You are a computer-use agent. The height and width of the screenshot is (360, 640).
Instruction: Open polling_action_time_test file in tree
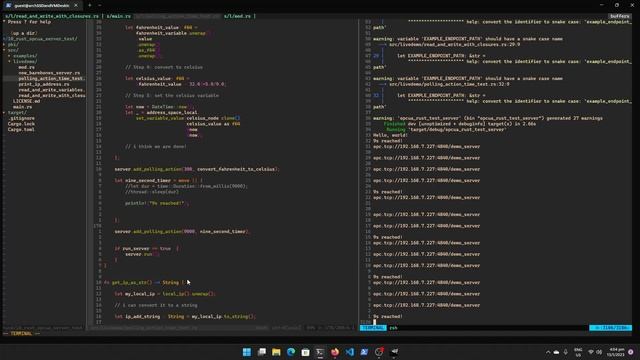51,78
